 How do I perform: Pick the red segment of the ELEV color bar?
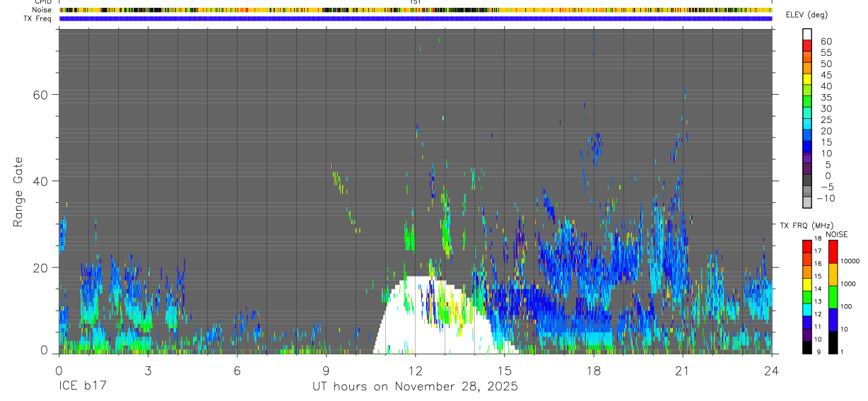pyautogui.click(x=807, y=46)
